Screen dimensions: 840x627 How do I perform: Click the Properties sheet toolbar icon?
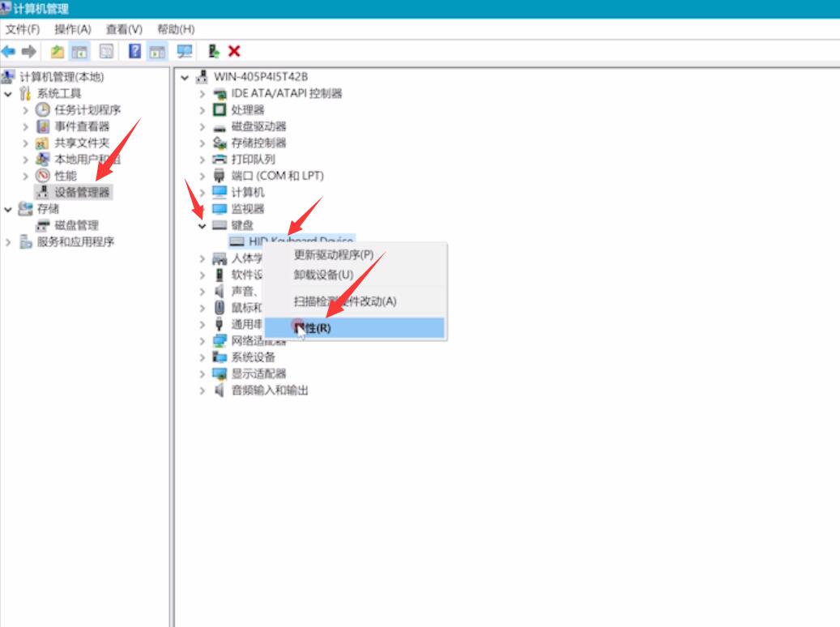pos(107,52)
